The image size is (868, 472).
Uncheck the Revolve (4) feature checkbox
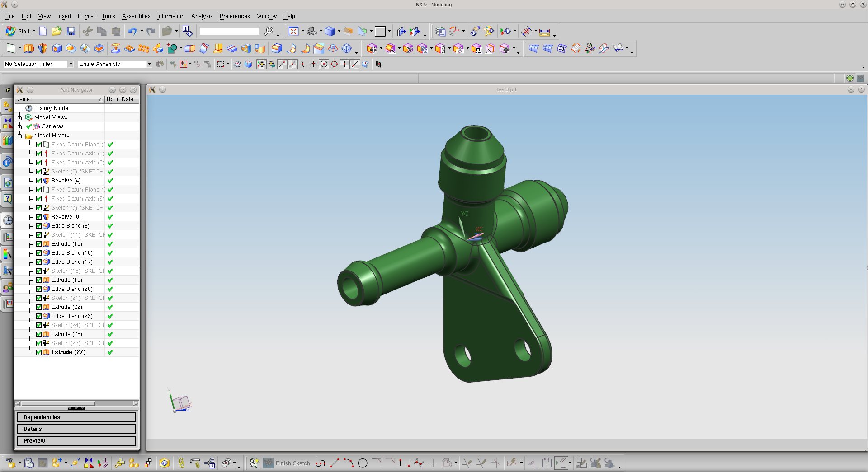pyautogui.click(x=39, y=181)
